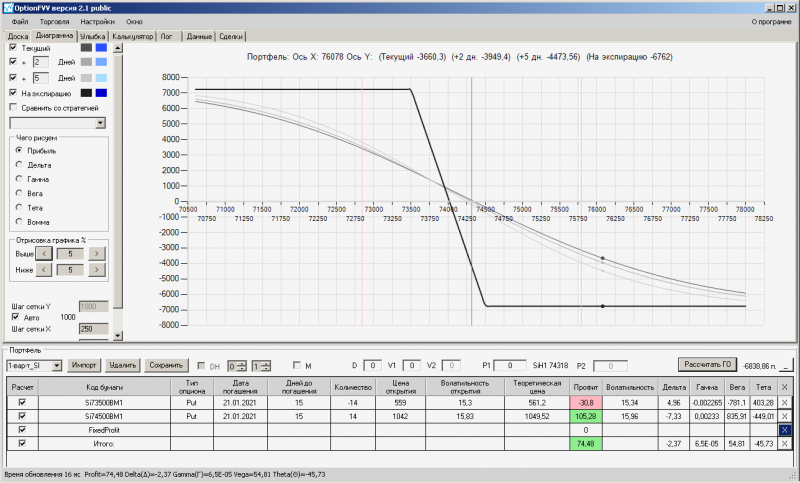
Task: Click the DH second spinner control
Action: [x=261, y=366]
